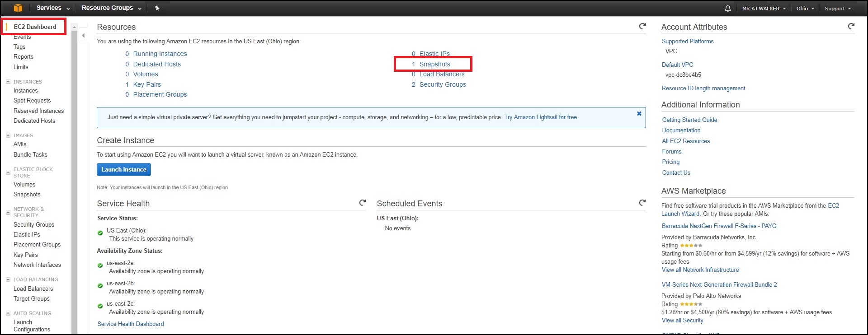
Task: Open Reports in the sidebar
Action: click(x=24, y=57)
